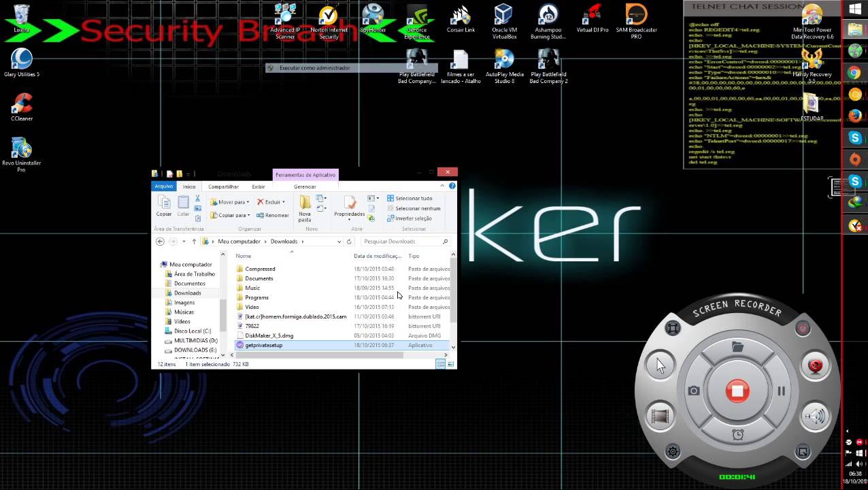Click the minimize-to-corner icon in Screen Recorder

[x=803, y=452]
